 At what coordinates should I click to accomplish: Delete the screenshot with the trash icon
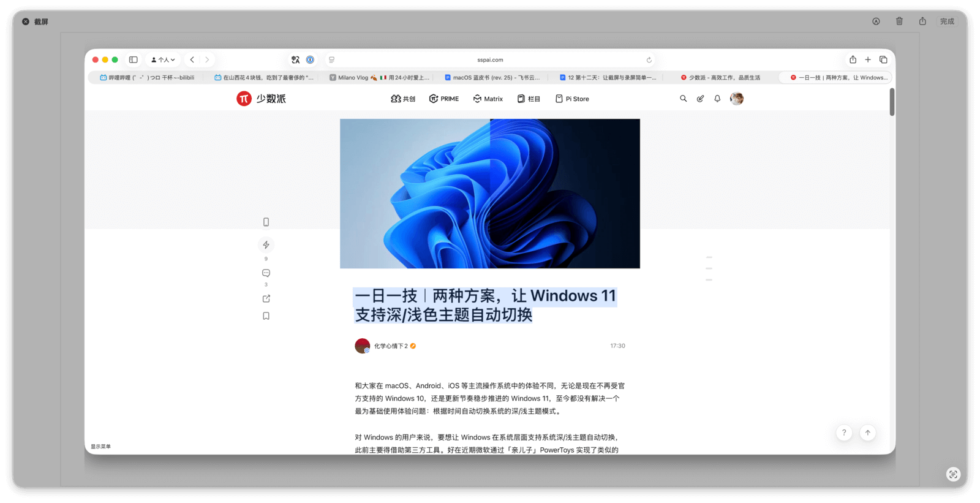tap(899, 21)
